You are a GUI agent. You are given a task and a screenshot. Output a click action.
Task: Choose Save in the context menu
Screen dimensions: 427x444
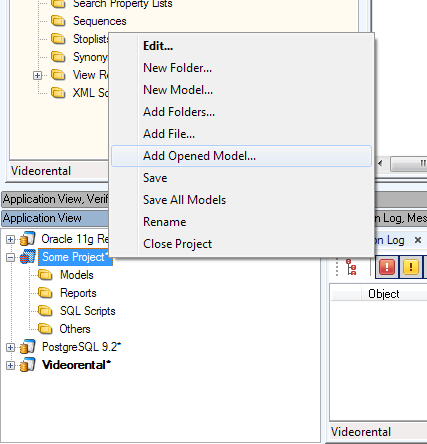[x=241, y=178]
